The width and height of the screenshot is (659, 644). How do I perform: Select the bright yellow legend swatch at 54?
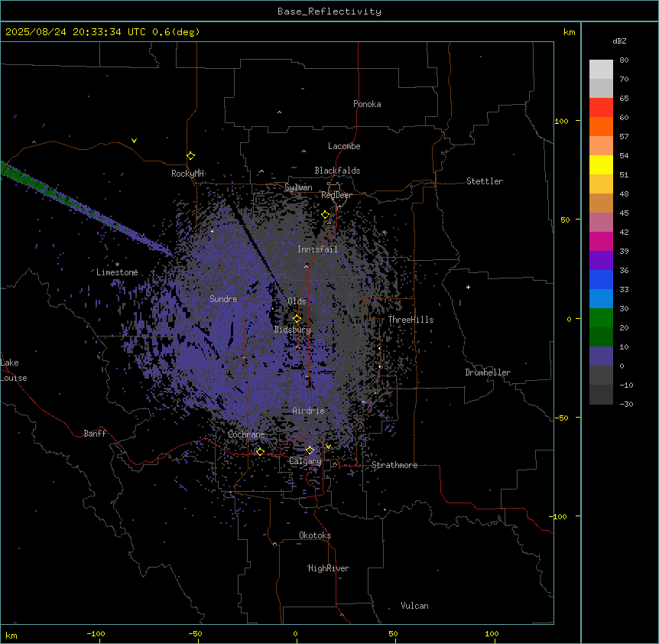(x=601, y=164)
